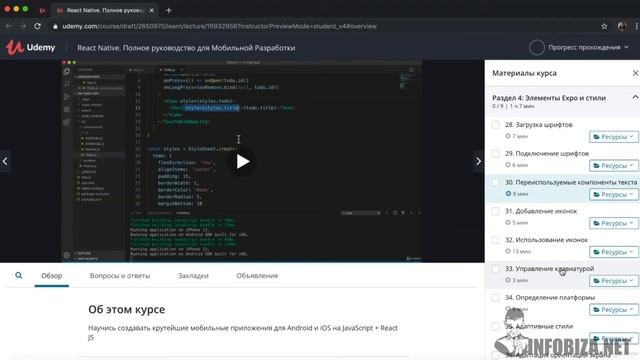Image resolution: width=640 pixels, height=360 pixels.
Task: Open lecture 29. Подключение шрифтов
Action: (x=547, y=153)
